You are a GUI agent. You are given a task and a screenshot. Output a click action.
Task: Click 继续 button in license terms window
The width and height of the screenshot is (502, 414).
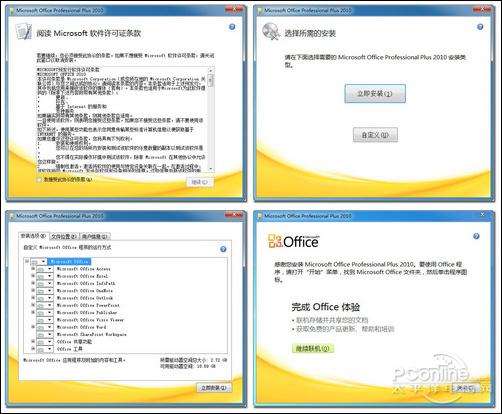point(200,182)
